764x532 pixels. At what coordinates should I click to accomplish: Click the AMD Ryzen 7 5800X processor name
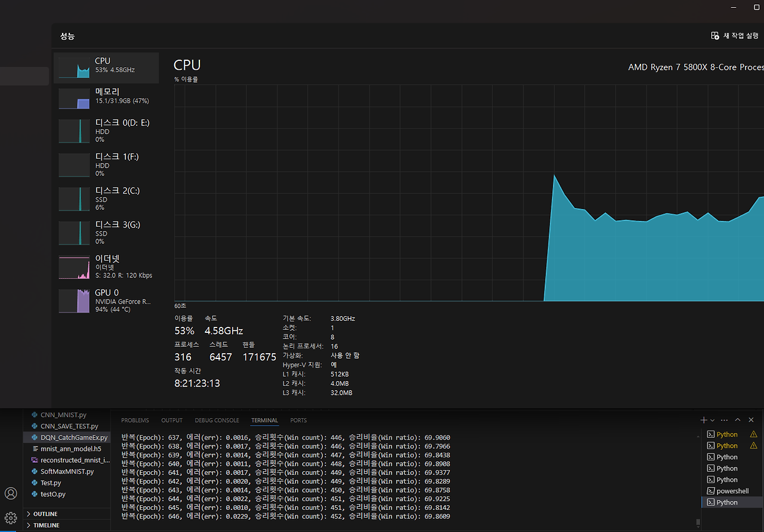696,67
